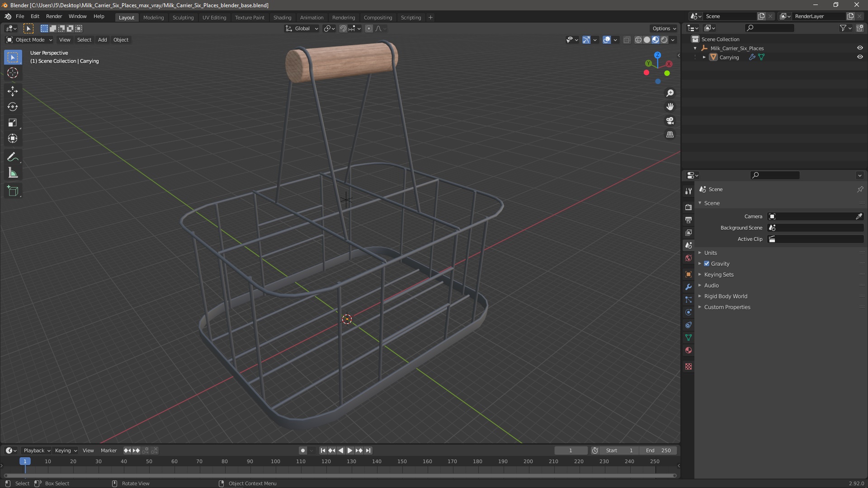Toggle camera view in viewport
868x488 pixels.
[670, 121]
